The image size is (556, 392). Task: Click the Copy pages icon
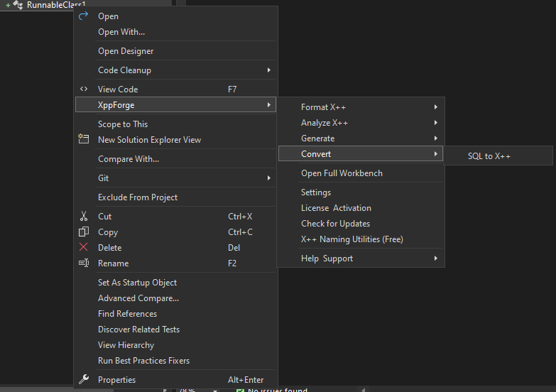(x=84, y=232)
